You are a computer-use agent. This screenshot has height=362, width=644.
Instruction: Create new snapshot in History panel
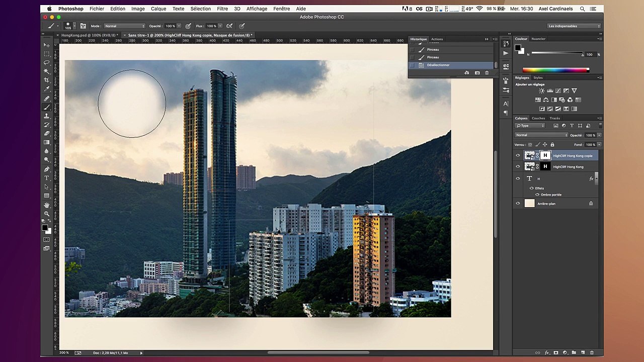477,73
